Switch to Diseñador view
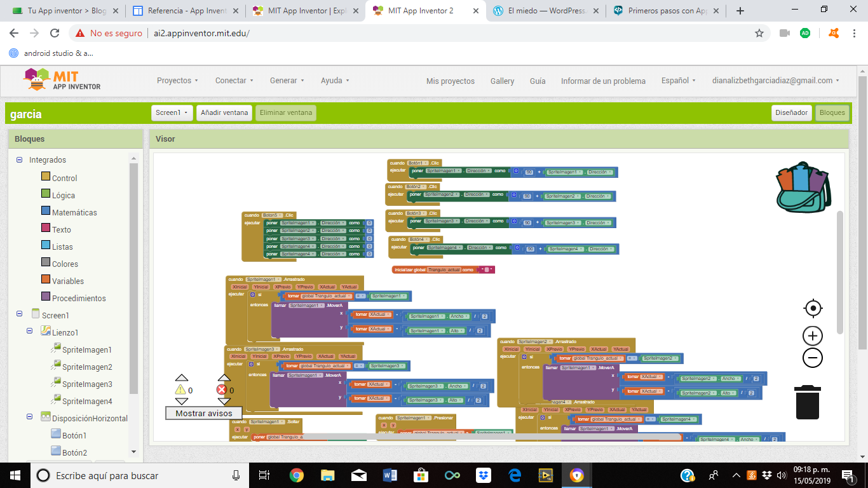This screenshot has height=488, width=868. click(x=792, y=113)
